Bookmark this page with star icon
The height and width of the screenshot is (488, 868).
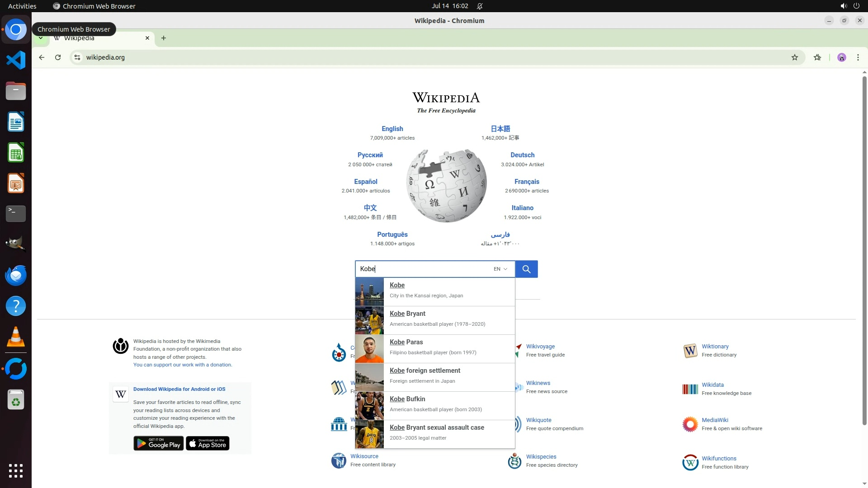[794, 57]
